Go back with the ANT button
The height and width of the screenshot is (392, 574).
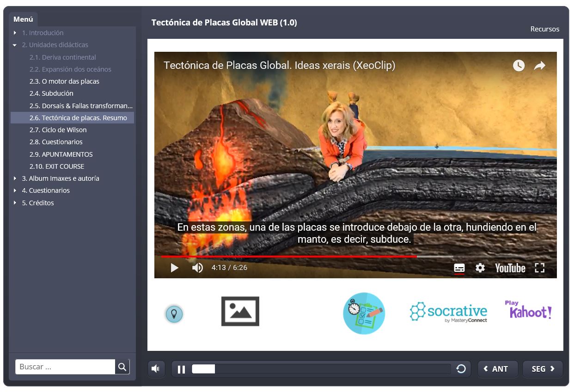click(x=497, y=369)
